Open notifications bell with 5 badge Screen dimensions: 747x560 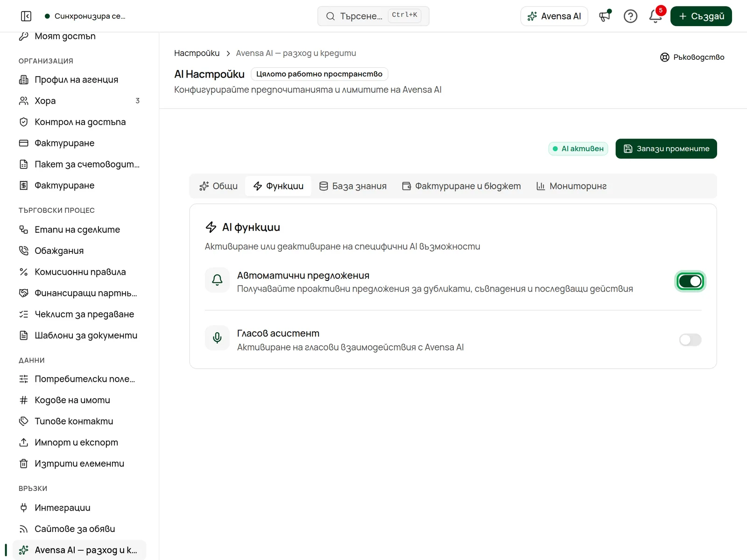(655, 16)
